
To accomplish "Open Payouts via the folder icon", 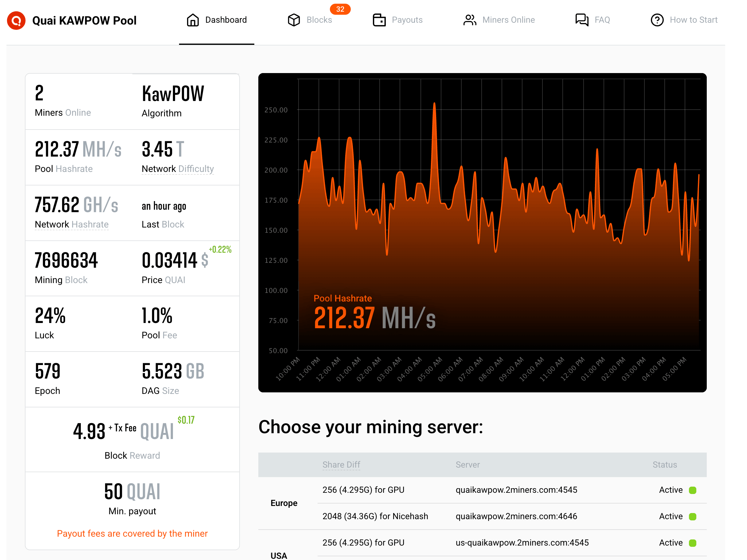I will 379,20.
